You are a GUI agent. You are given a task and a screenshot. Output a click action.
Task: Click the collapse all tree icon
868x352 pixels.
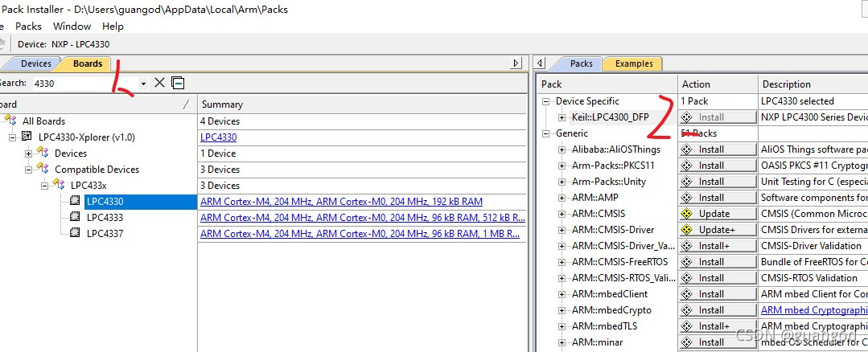pyautogui.click(x=178, y=83)
